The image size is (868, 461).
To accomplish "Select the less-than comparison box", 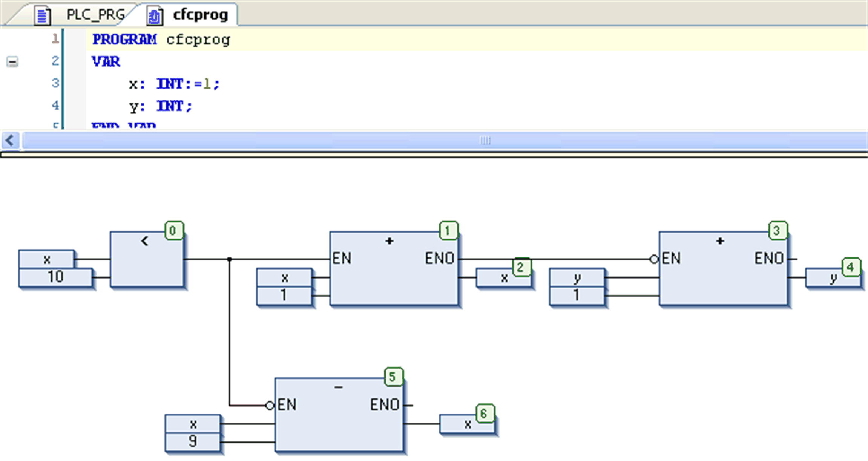I will [147, 260].
